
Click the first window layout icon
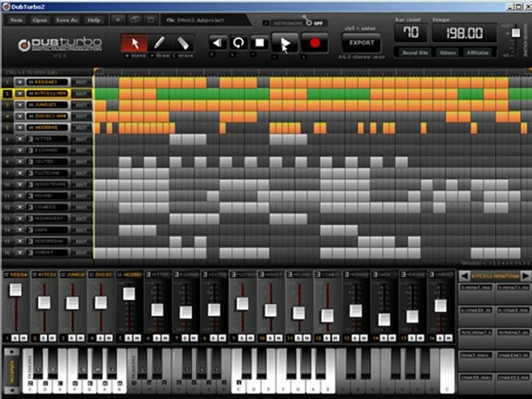pos(117,20)
